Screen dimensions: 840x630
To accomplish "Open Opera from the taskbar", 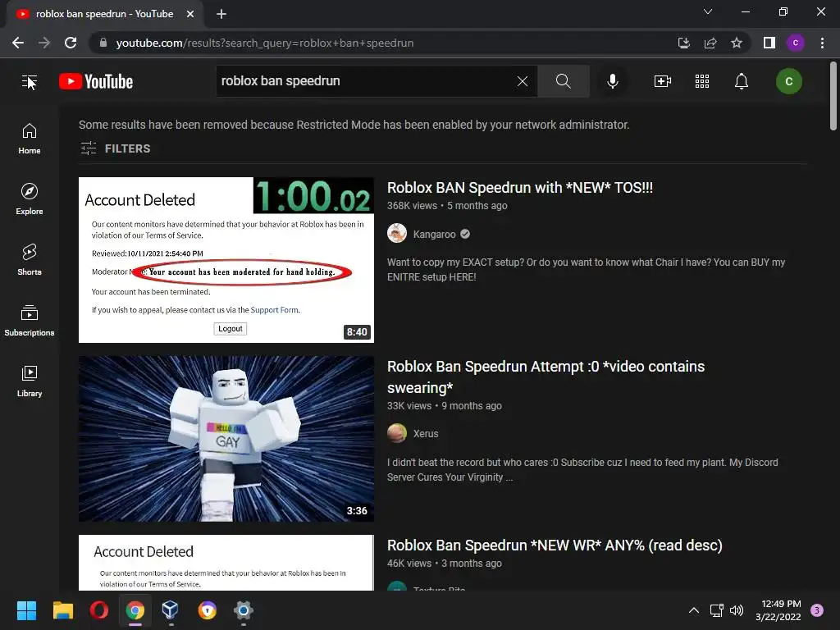I will 99,610.
